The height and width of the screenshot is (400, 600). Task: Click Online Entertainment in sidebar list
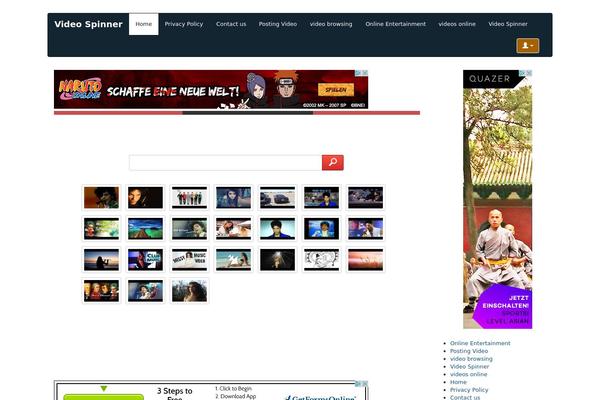point(480,343)
